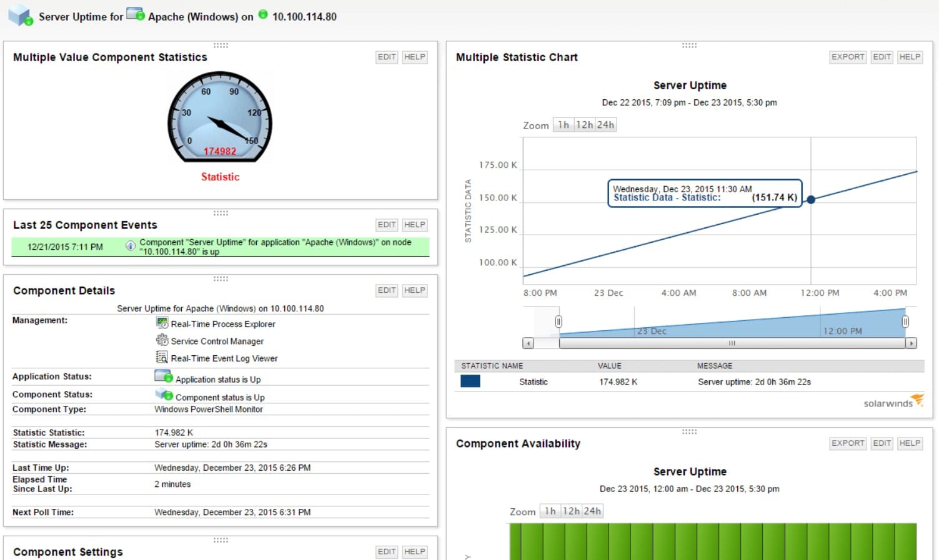Select 12h zoom on the Multiple Statistic Chart
Viewport: 939px width, 560px height.
[584, 124]
